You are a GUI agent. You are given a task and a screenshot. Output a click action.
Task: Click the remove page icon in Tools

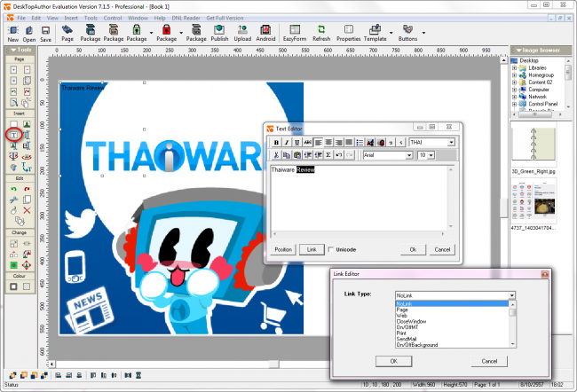pos(27,69)
